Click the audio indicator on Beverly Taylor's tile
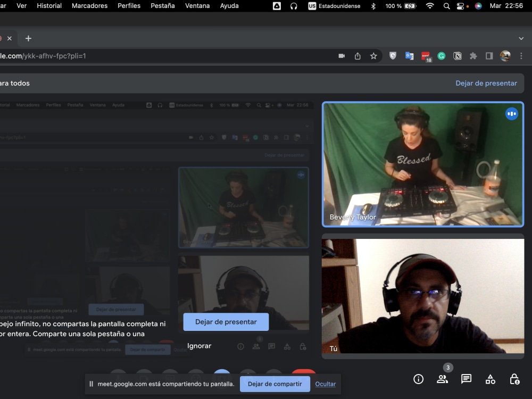 tap(512, 114)
